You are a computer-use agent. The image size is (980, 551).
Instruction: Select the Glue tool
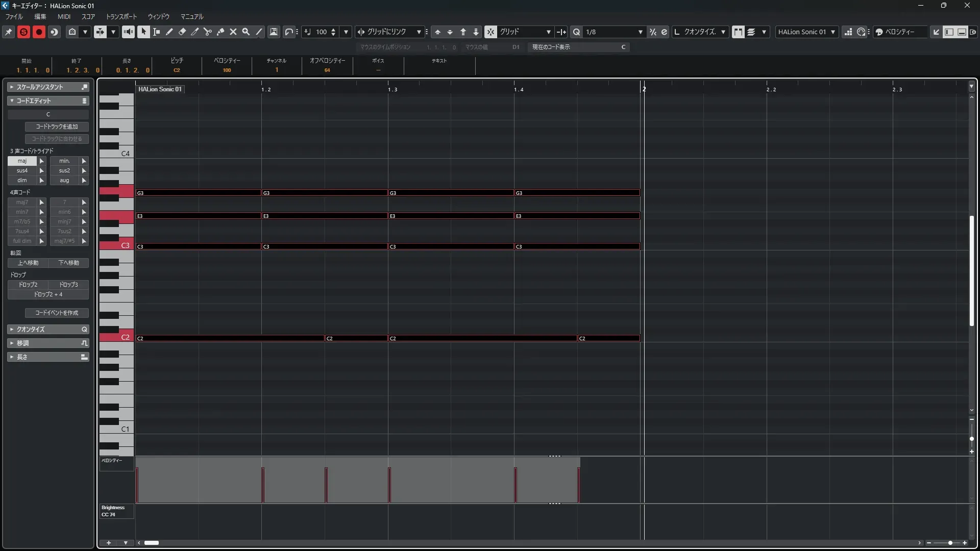[x=220, y=32]
